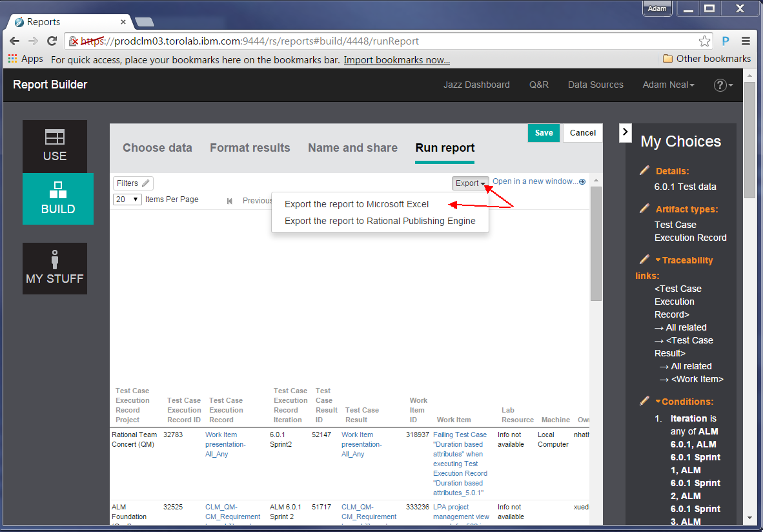The image size is (763, 532).
Task: Switch to Name and share tab
Action: (x=353, y=148)
